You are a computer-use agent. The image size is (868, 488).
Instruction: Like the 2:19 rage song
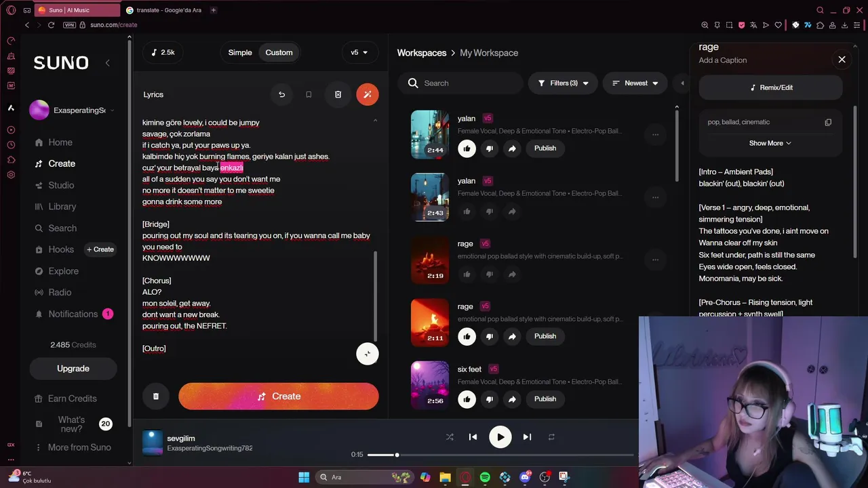[x=467, y=274]
